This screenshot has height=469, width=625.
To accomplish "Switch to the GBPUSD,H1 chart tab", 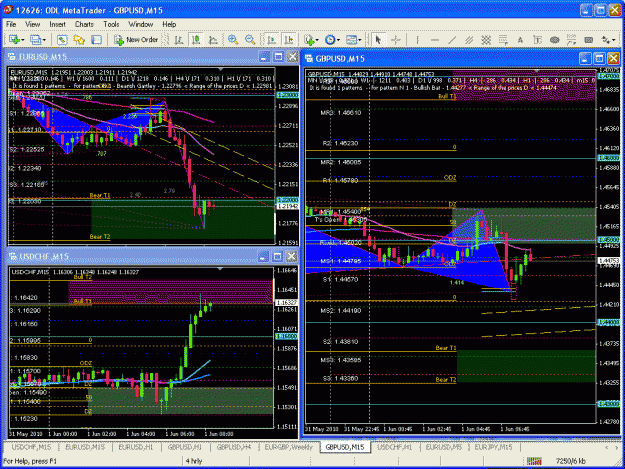I will coord(185,447).
